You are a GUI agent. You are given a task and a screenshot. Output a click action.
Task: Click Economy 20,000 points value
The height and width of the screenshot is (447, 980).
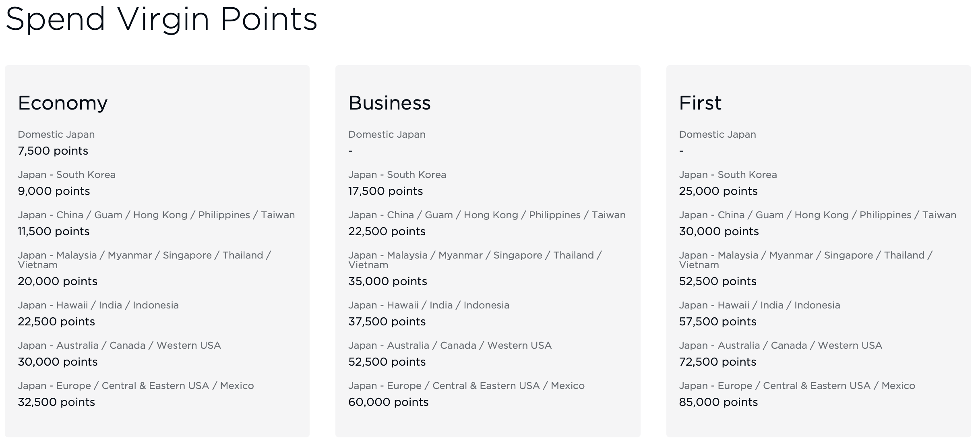(x=58, y=281)
